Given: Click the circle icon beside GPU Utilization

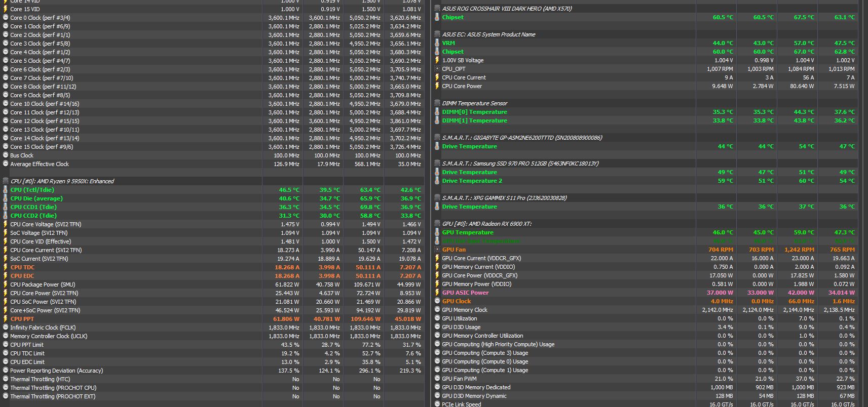Looking at the screenshot, I should [x=437, y=318].
